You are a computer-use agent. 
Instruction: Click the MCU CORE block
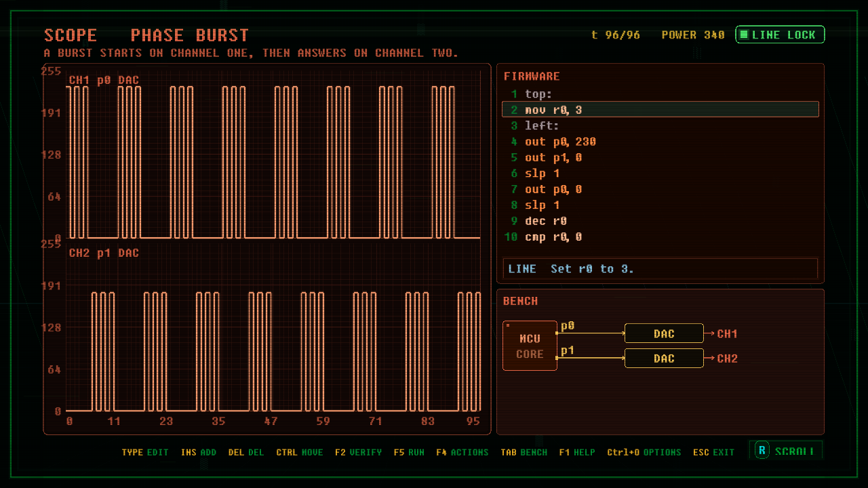pos(530,346)
